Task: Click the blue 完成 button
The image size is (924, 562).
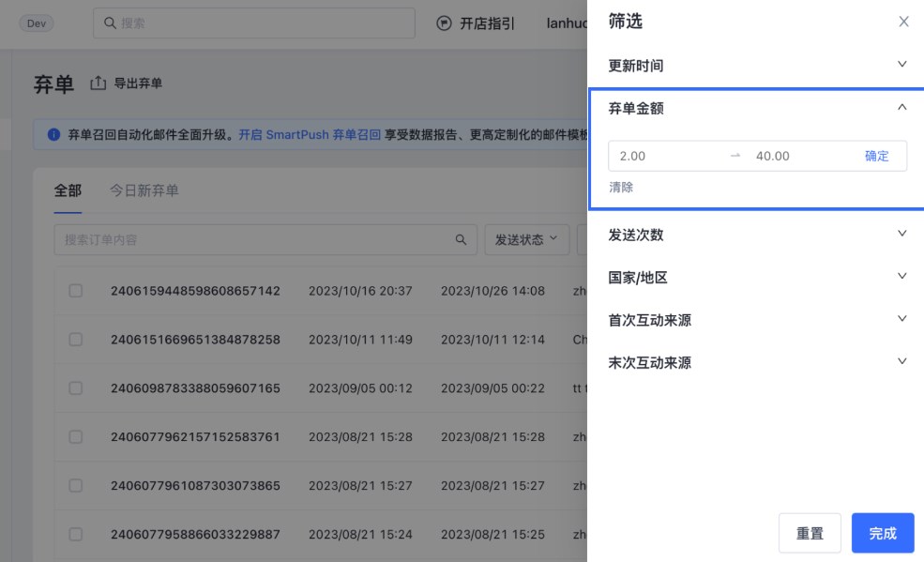Action: tap(882, 533)
